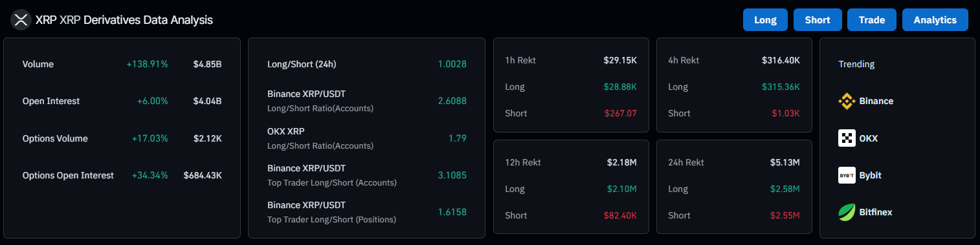The width and height of the screenshot is (980, 245).
Task: Click the blue Long button
Action: [x=765, y=20]
